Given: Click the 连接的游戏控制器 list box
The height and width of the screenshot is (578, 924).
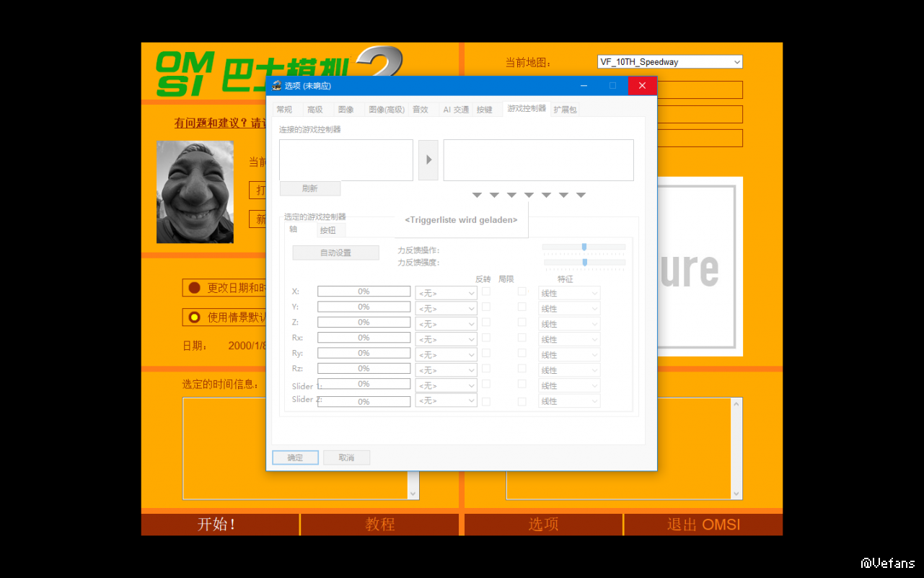Looking at the screenshot, I should [346, 160].
